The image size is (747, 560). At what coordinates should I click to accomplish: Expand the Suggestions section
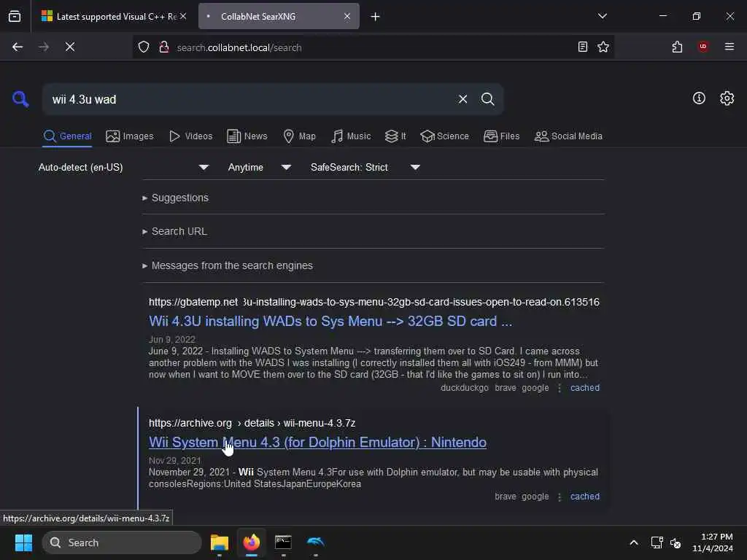tap(175, 198)
